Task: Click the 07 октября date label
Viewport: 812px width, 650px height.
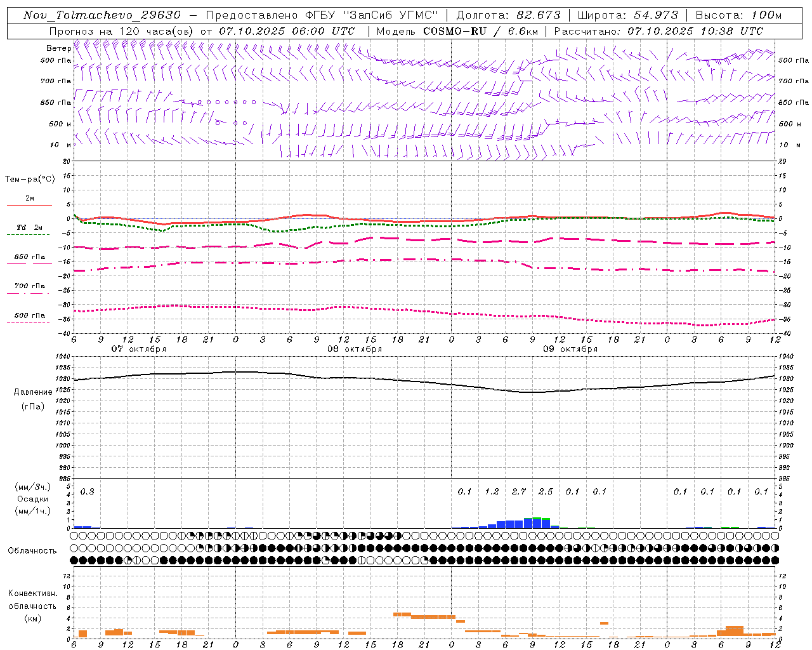Action: (139, 348)
